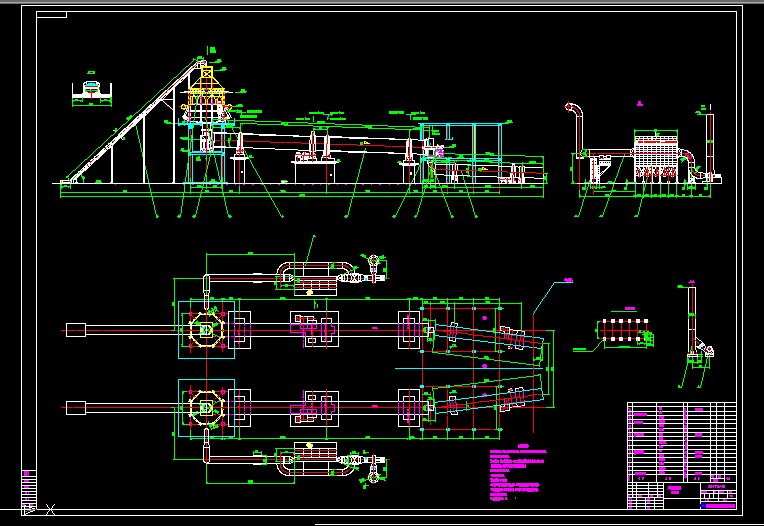This screenshot has width=764, height=526.
Task: Select the red curved duct elbow at top-right
Action: 573,112
